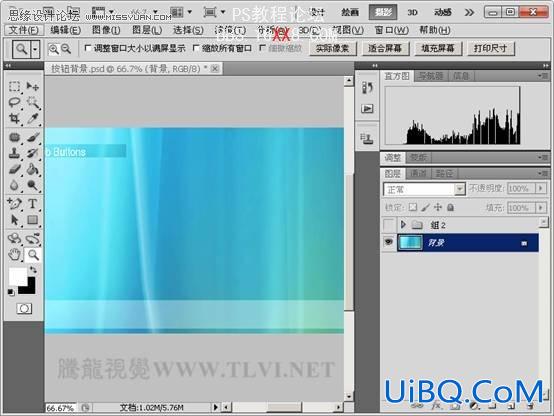Select the Rectangle shape tool
Screen dimensions: 554x416
click(33, 220)
